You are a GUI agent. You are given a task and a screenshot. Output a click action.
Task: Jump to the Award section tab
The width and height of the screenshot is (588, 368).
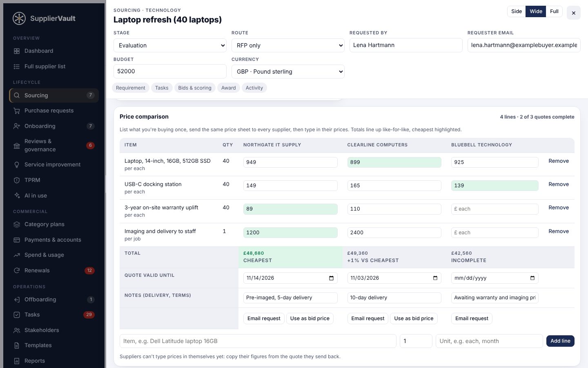click(229, 88)
